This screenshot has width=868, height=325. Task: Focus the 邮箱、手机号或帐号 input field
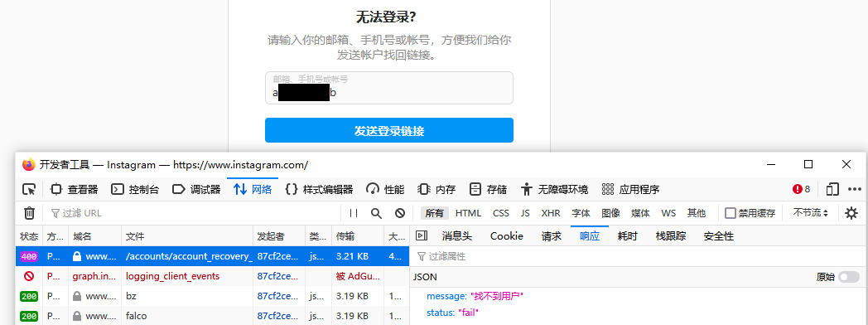tap(389, 88)
